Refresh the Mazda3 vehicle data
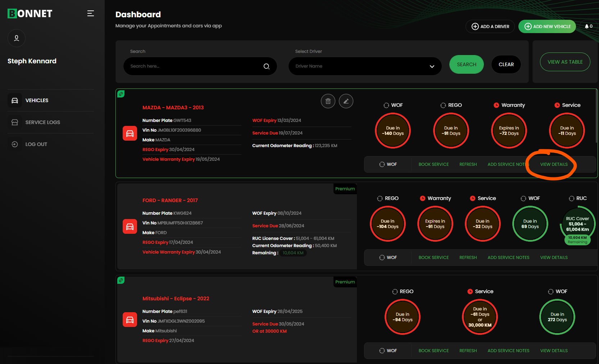599x364 pixels. coord(468,164)
